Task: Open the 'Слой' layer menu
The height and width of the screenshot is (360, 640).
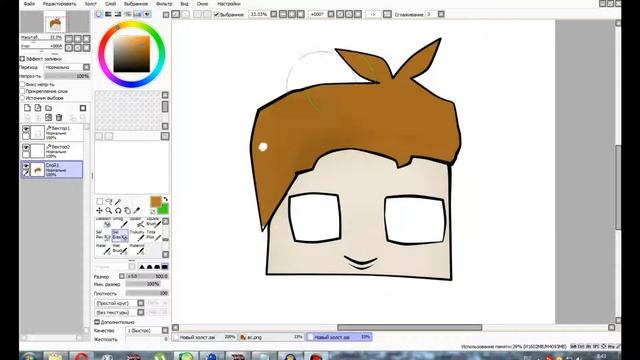Action: (x=111, y=4)
